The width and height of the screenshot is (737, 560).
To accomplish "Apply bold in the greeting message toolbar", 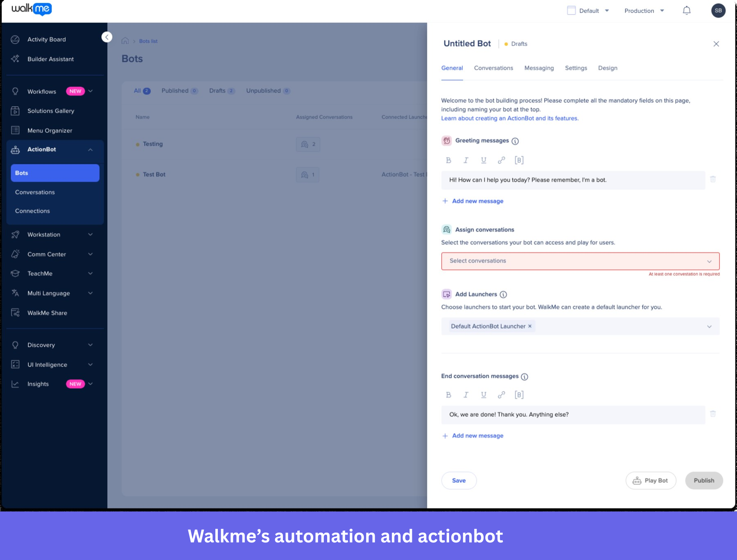I will (x=448, y=160).
